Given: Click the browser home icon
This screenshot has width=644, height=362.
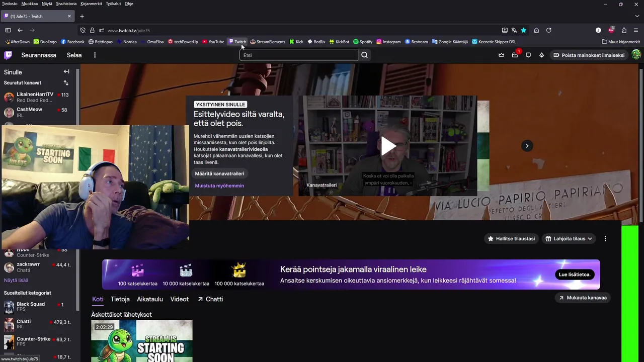Looking at the screenshot, I should pos(536,30).
